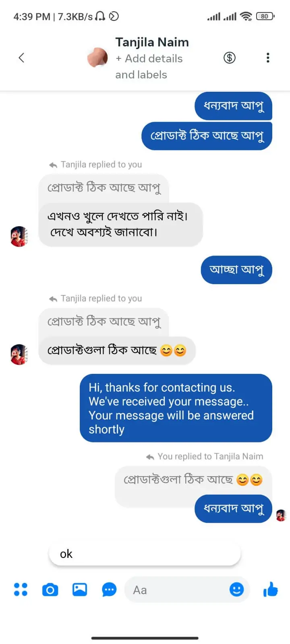The height and width of the screenshot is (644, 290).
Task: Open the photo gallery picker
Action: point(80,590)
